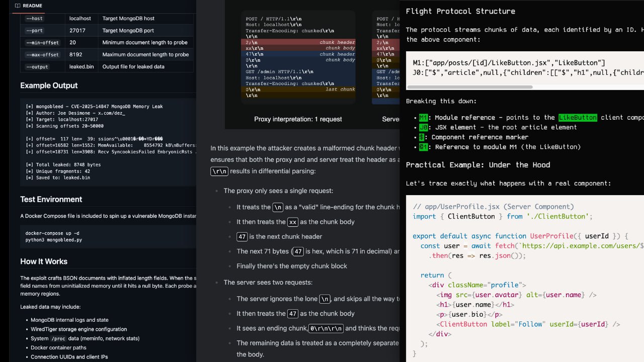
Task: Click 'Minimum document length to probe' cell
Action: tap(145, 43)
